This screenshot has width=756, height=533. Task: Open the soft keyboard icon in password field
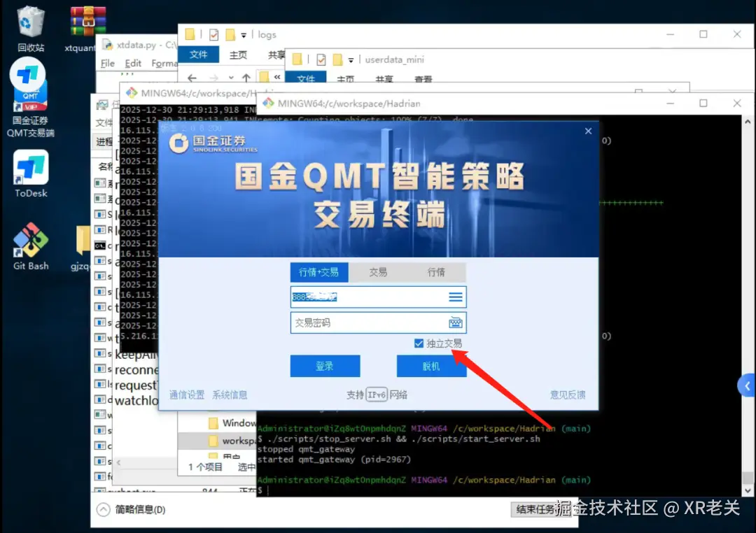(x=455, y=322)
